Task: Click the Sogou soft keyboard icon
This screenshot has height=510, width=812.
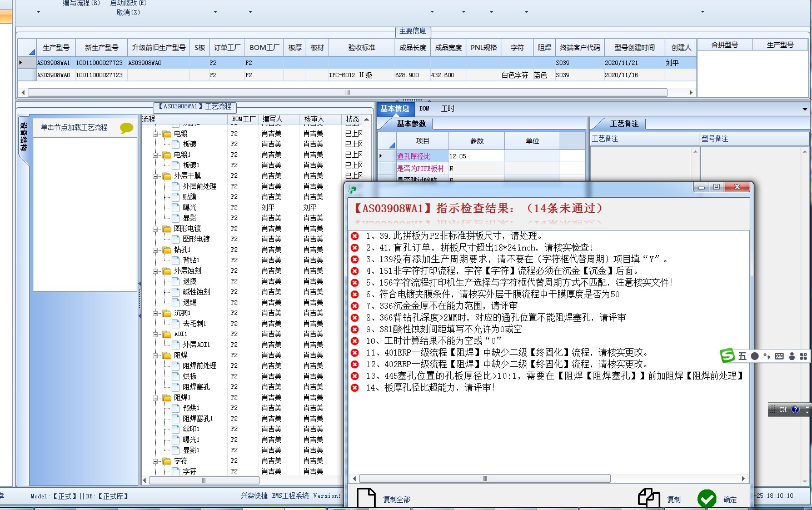Action: (x=779, y=356)
